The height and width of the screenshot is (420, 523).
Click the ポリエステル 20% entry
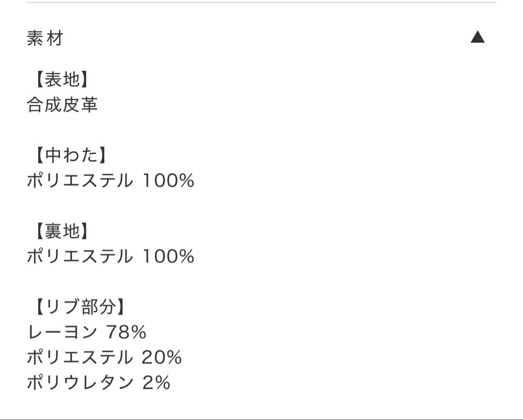point(103,358)
